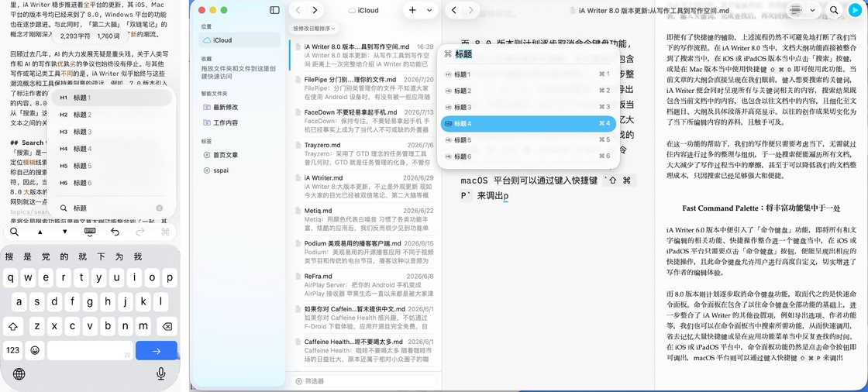Viewport: 868px width, 392px height.
Task: Open FaceDown 不要轻易拿起手机.md file
Action: point(365,120)
